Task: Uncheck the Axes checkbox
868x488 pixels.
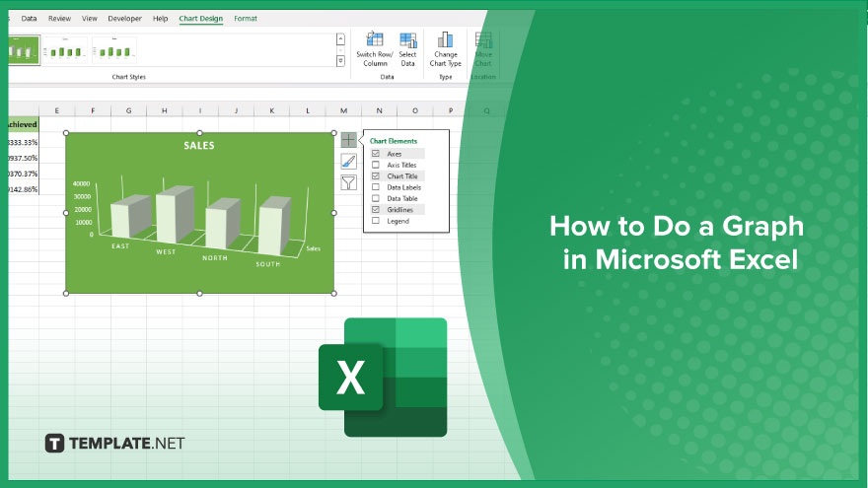Action: tap(376, 153)
